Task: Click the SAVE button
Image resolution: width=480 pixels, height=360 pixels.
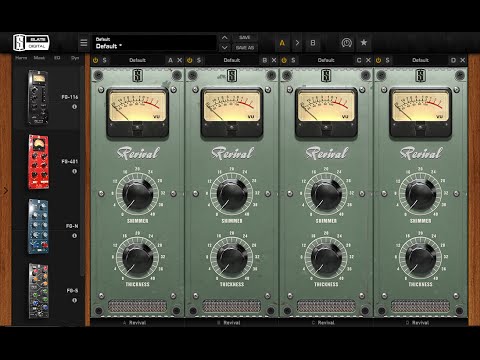Action: click(244, 37)
